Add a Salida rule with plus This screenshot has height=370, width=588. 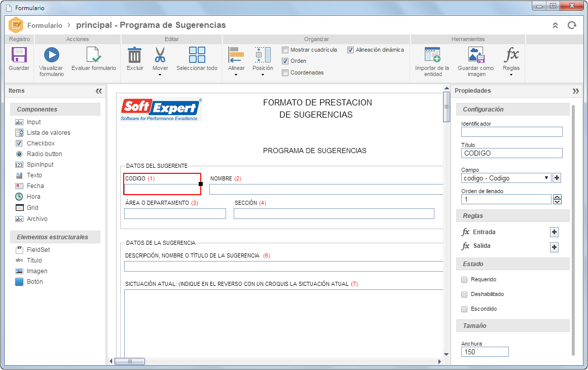[x=554, y=247]
